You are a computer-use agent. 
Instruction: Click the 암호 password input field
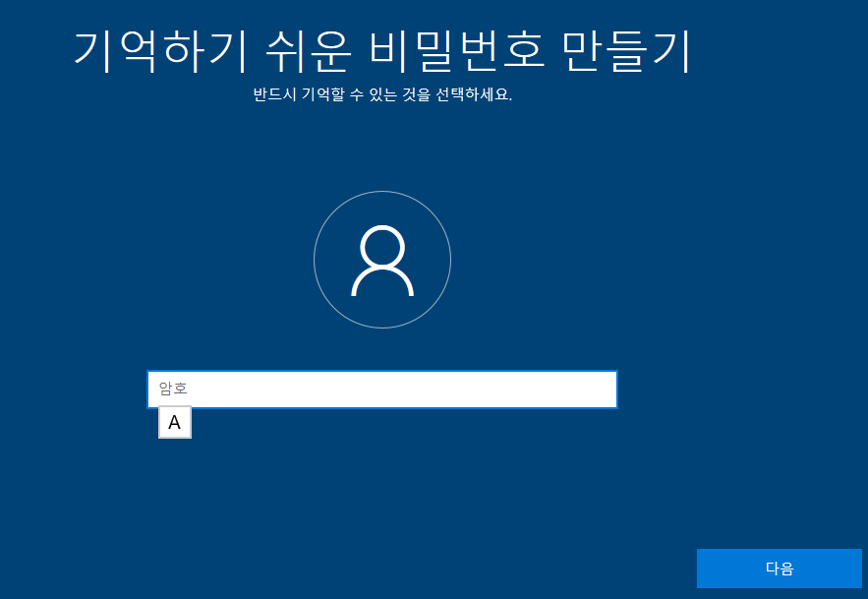tap(382, 389)
